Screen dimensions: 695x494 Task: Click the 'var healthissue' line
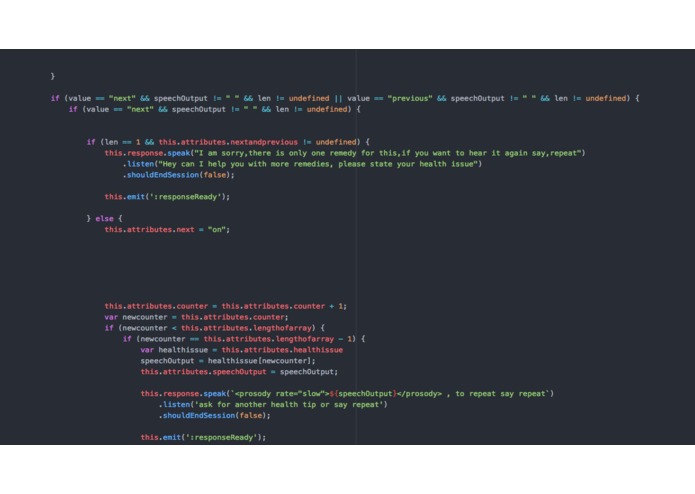pos(242,350)
